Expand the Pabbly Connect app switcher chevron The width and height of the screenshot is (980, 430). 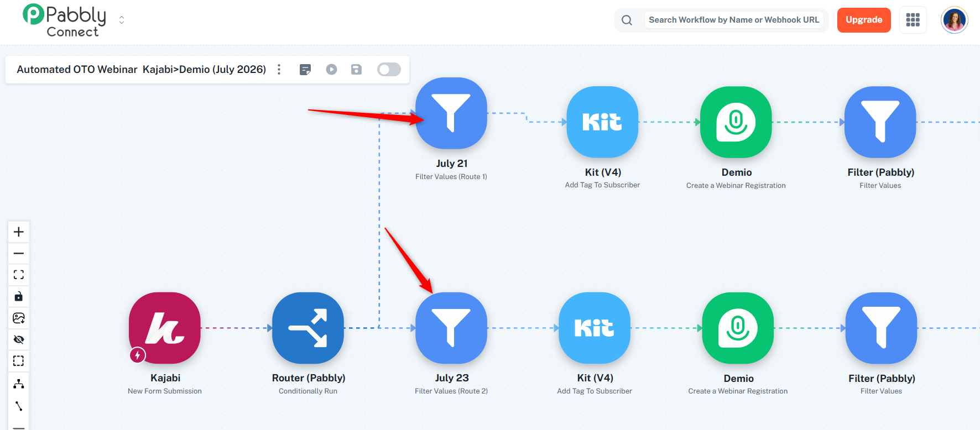tap(122, 20)
